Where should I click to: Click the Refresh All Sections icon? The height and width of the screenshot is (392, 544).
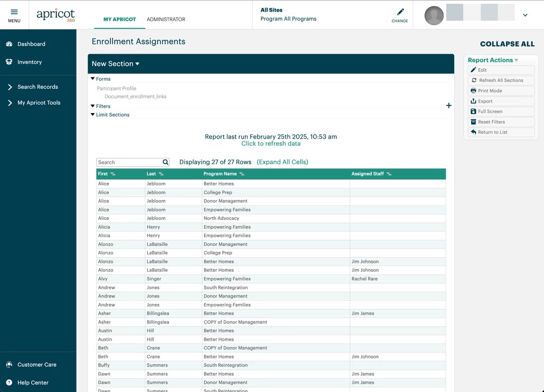pyautogui.click(x=474, y=80)
